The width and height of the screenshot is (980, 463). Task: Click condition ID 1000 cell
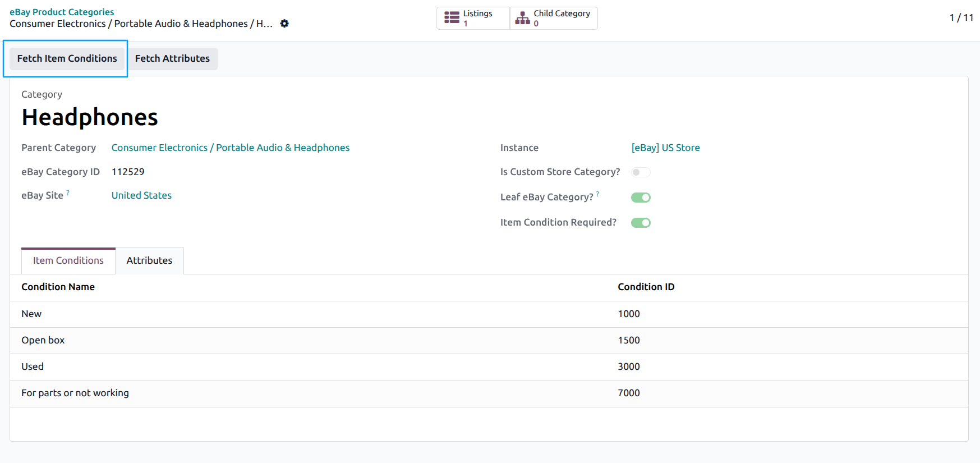click(x=629, y=314)
